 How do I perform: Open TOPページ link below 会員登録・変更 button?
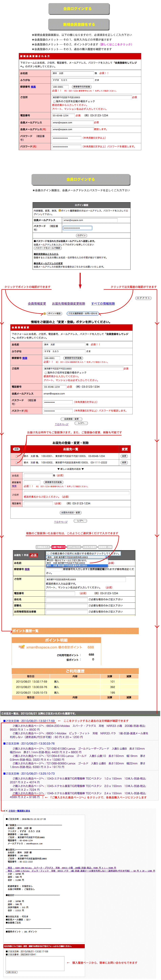(x=62, y=424)
